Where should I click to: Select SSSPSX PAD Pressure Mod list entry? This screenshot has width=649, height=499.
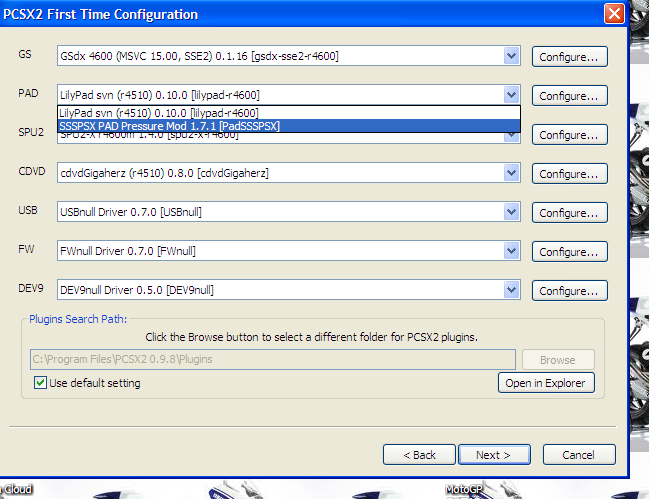click(x=288, y=126)
